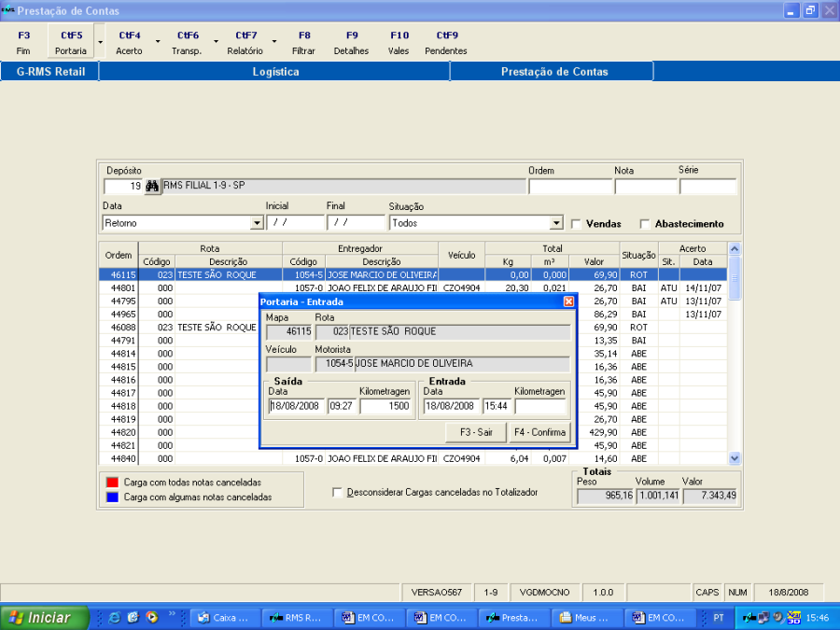The image size is (840, 630).
Task: Select order row 44801
Action: (x=413, y=287)
